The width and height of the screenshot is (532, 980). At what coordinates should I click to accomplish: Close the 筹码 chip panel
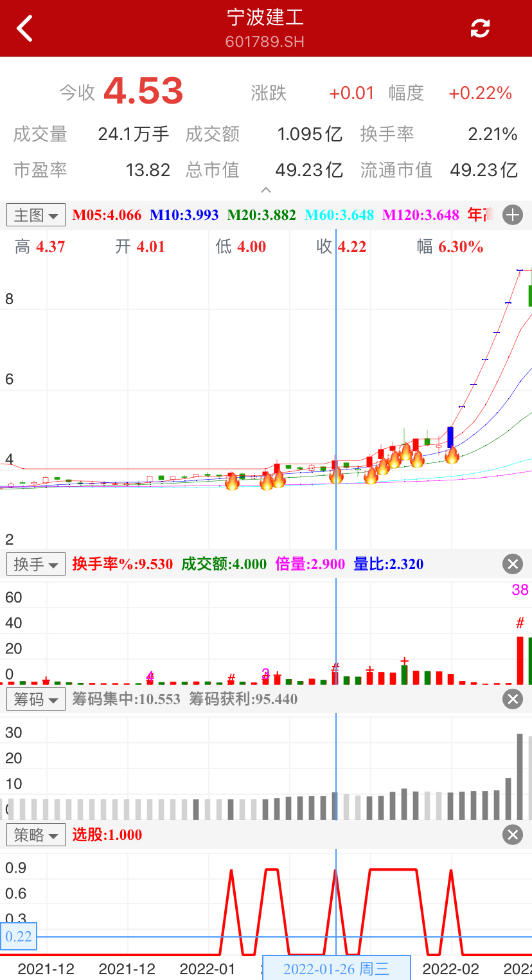(x=512, y=699)
